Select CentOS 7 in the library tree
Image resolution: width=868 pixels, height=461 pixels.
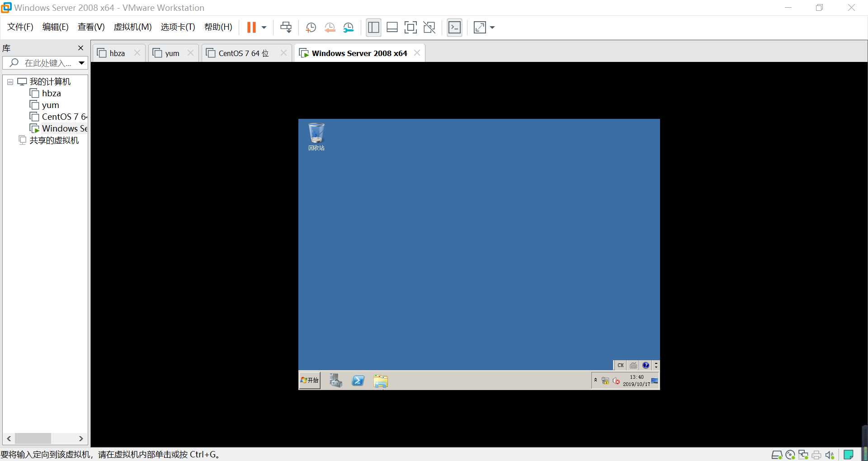(x=58, y=117)
